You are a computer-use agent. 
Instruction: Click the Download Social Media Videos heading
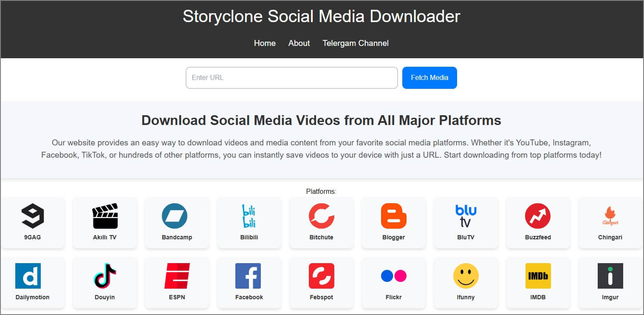click(321, 120)
